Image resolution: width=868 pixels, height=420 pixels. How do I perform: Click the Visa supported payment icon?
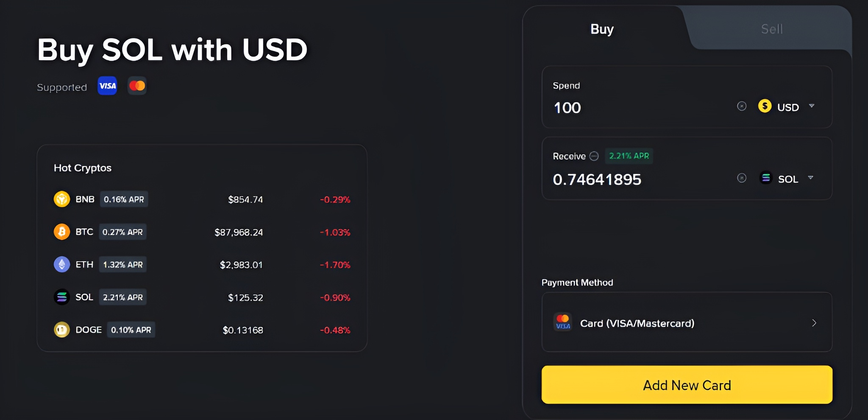(107, 86)
